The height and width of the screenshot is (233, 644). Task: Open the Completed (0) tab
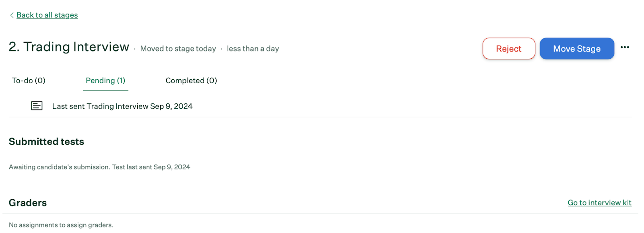point(191,80)
